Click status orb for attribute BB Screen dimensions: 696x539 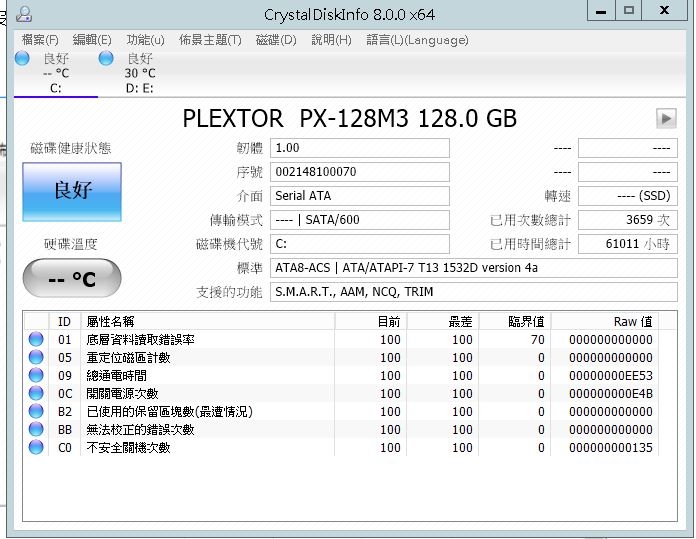[x=36, y=429]
